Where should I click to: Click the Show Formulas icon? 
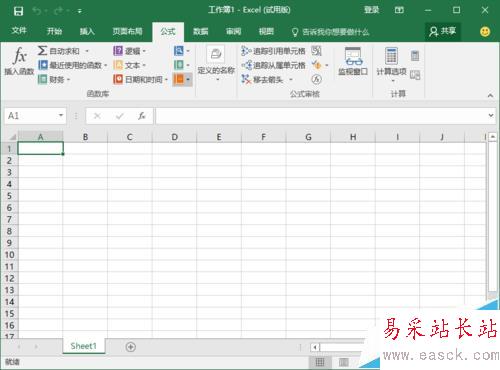[316, 51]
